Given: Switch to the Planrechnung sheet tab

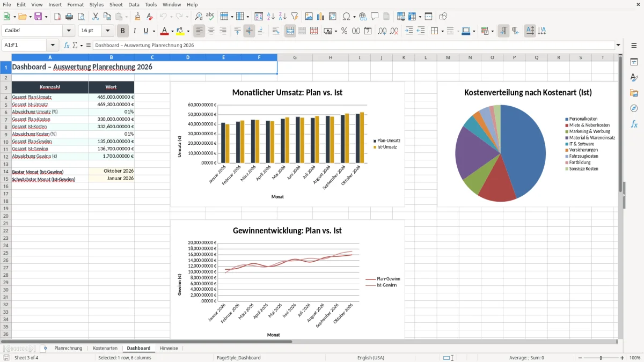Looking at the screenshot, I should [68, 349].
